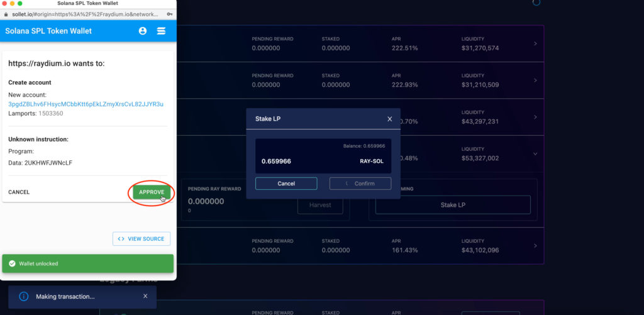
Task: Maximize the wallet popup window
Action: click(x=19, y=3)
